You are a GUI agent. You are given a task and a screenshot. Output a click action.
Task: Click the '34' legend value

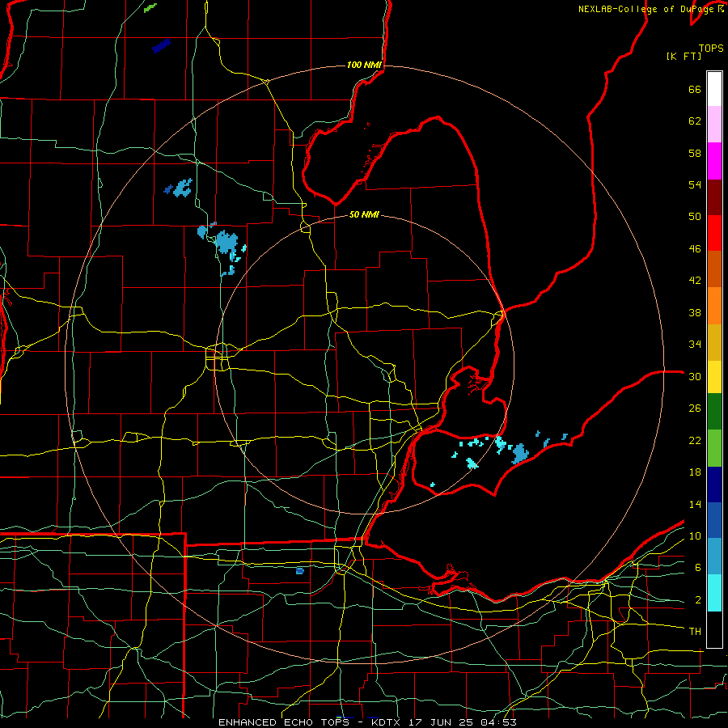(695, 345)
